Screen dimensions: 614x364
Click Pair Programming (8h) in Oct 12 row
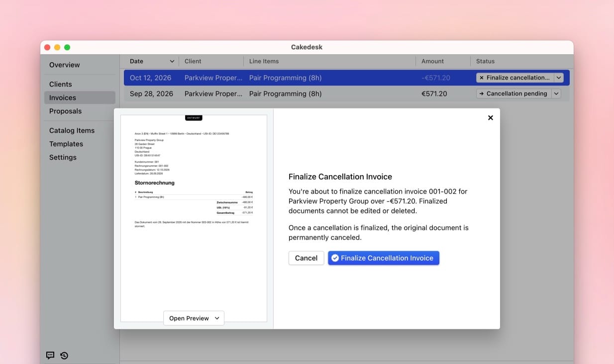pyautogui.click(x=285, y=78)
